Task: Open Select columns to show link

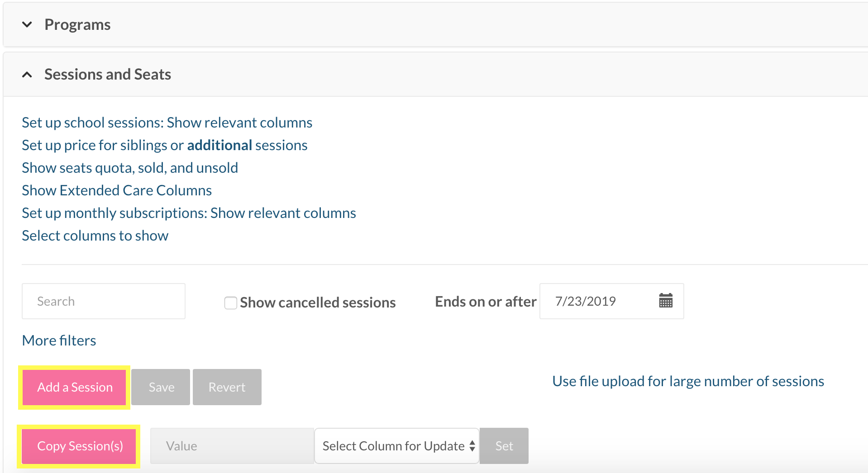Action: click(95, 236)
